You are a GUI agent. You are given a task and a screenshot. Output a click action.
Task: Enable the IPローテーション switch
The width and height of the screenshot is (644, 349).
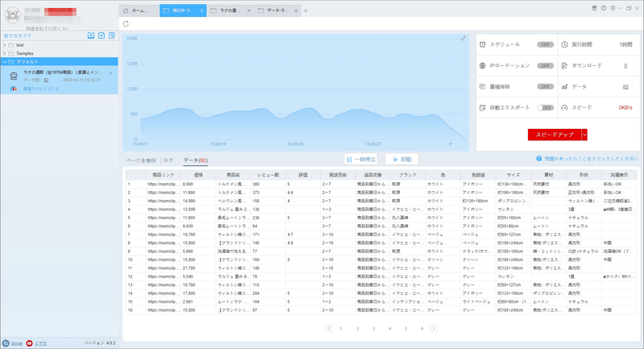[x=545, y=66]
